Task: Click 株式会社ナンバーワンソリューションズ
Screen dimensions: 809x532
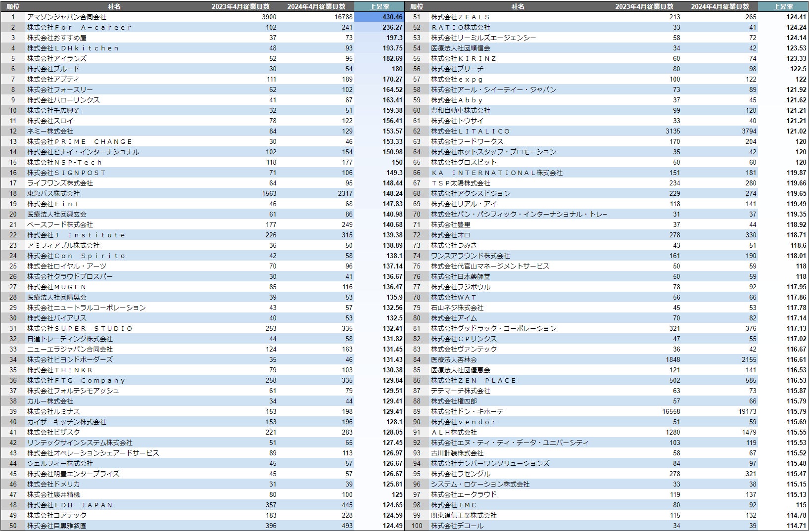Action: pyautogui.click(x=490, y=463)
